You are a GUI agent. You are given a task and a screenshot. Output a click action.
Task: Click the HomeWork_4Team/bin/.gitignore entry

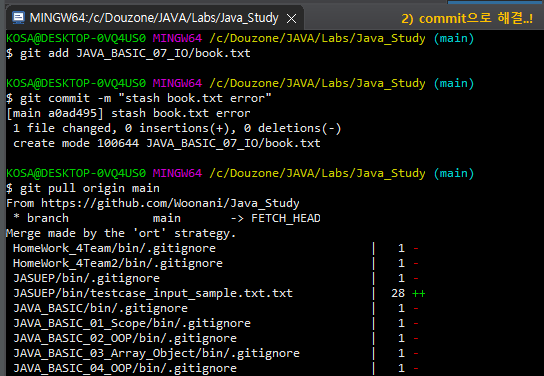114,248
